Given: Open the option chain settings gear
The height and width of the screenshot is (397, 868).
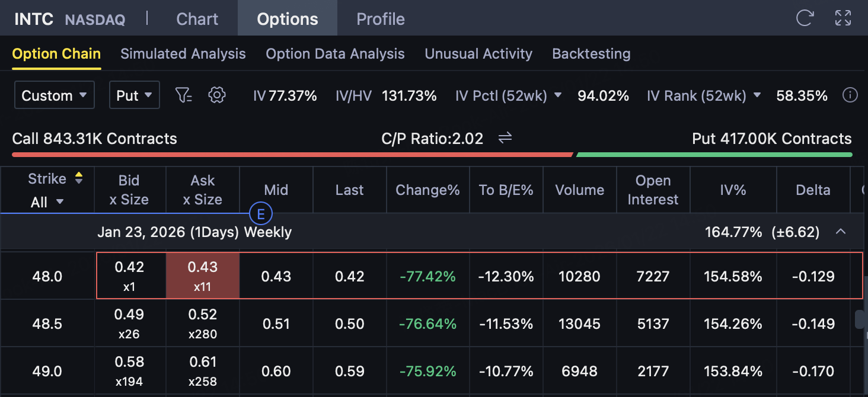Looking at the screenshot, I should [x=217, y=95].
